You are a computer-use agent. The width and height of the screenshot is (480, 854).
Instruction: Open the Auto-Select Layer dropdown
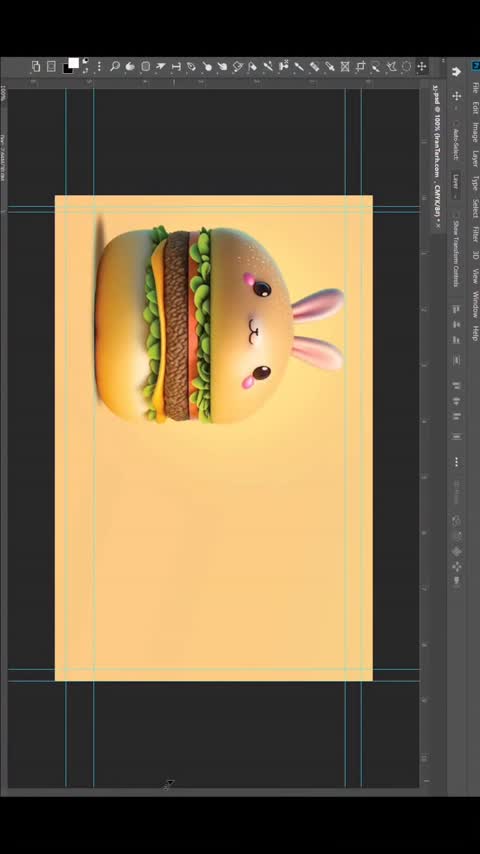pos(455,186)
